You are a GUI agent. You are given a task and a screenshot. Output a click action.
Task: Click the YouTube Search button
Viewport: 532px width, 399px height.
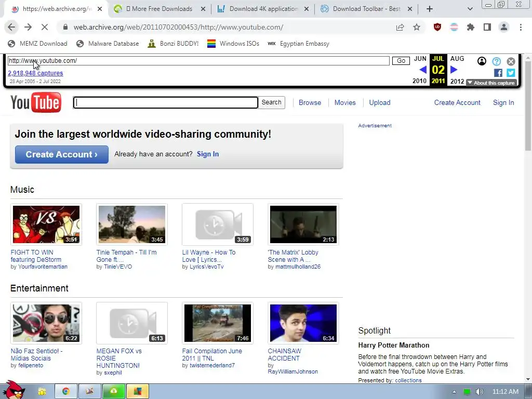[x=271, y=102]
